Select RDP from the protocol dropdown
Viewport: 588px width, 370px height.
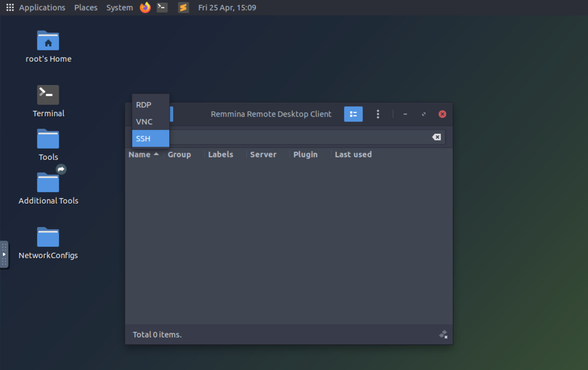[x=150, y=105]
